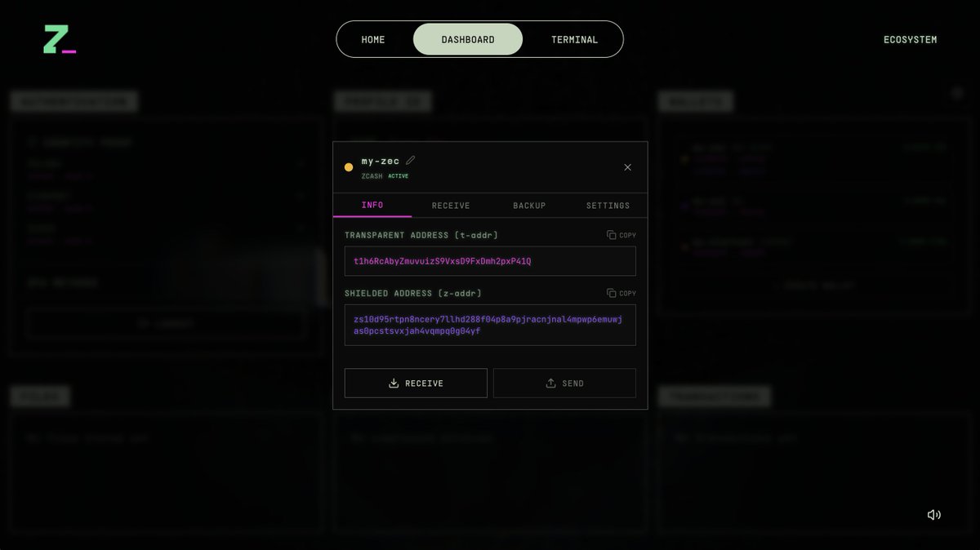
Task: Click the Receive button with download icon
Action: click(416, 383)
